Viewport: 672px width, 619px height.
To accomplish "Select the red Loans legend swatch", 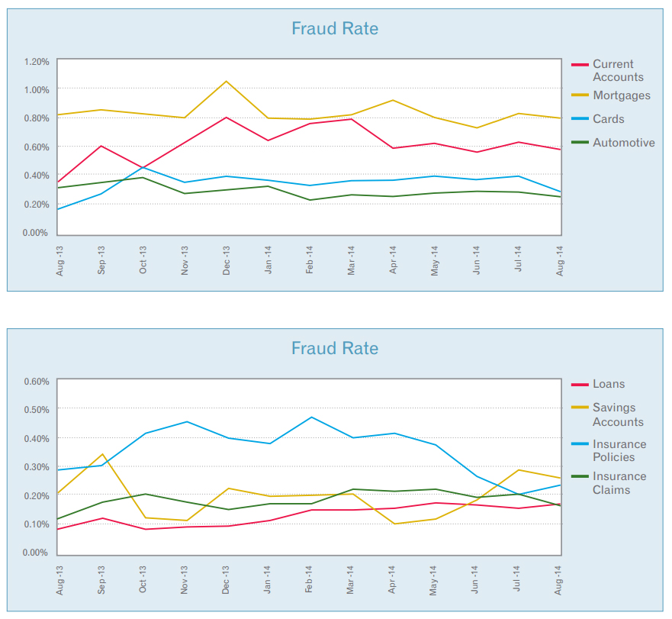I will pyautogui.click(x=580, y=385).
